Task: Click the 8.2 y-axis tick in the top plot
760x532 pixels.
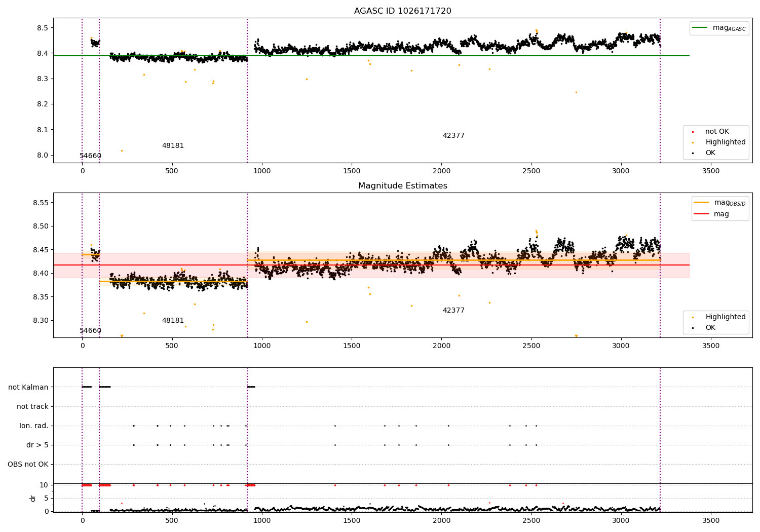Action: [x=42, y=104]
